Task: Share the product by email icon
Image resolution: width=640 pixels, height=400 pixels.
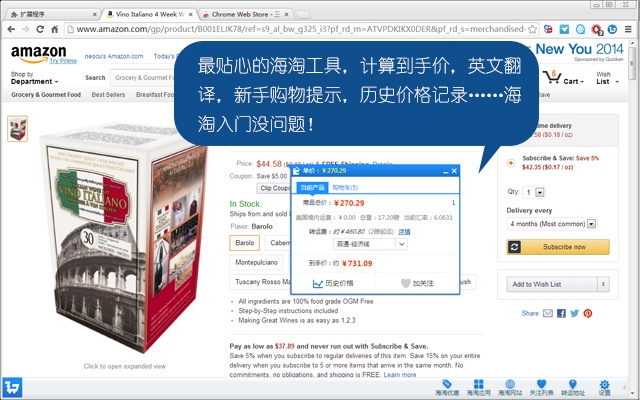Action: pos(548,313)
